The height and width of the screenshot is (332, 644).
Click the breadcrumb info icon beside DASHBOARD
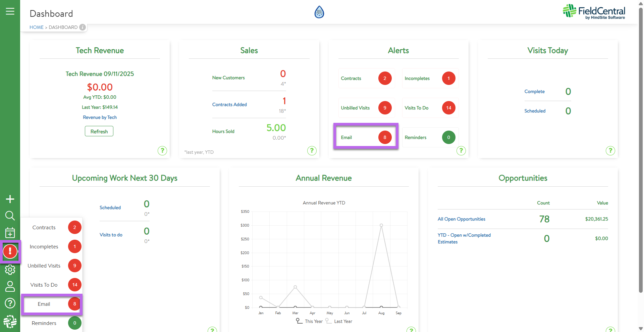pyautogui.click(x=83, y=27)
